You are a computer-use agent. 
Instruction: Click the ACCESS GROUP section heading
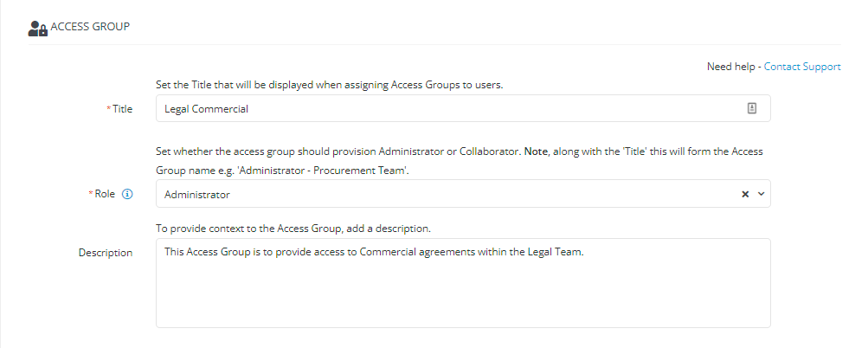coord(90,26)
